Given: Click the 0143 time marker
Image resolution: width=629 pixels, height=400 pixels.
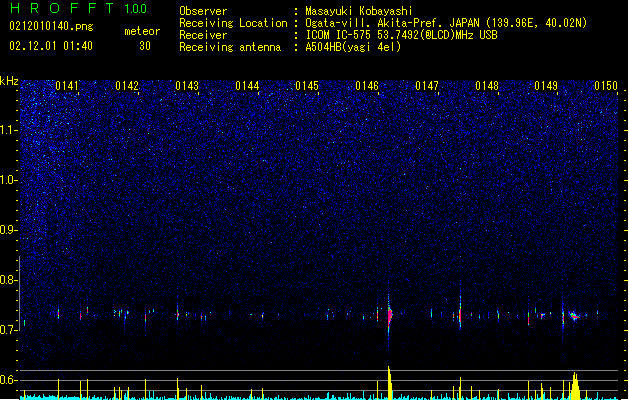Looking at the screenshot, I should (187, 86).
